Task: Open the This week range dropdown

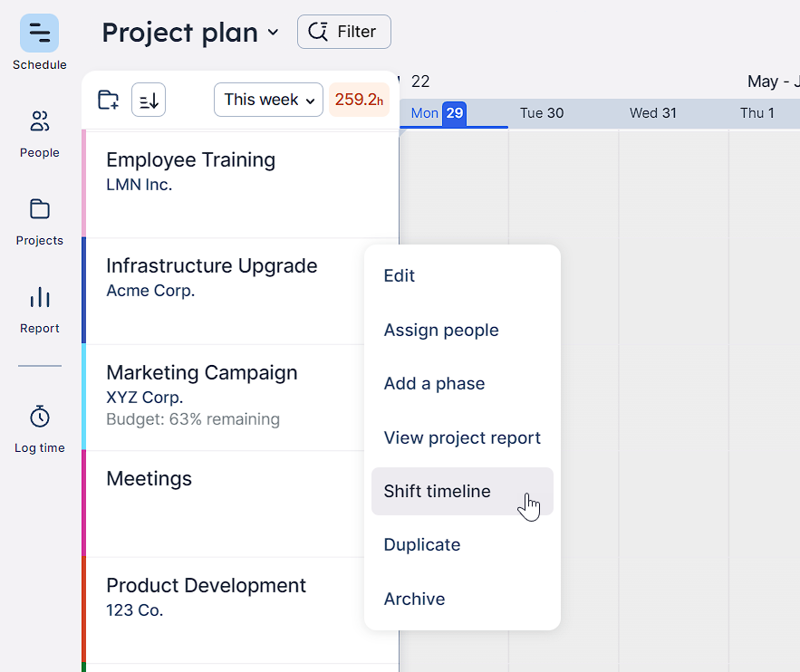Action: [x=268, y=100]
